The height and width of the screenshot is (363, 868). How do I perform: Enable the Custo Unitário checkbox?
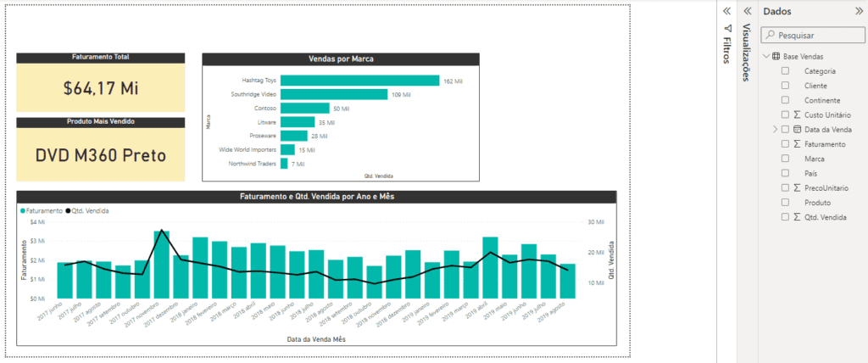[785, 114]
